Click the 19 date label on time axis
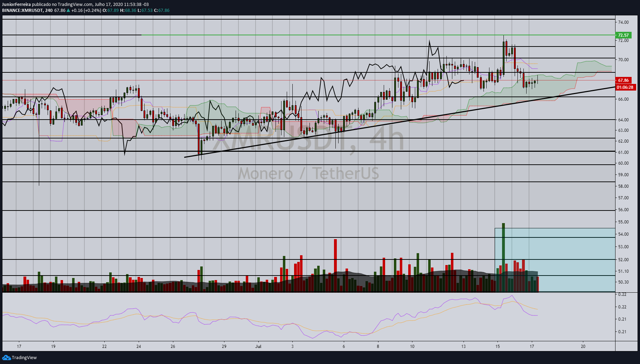 tap(53, 346)
